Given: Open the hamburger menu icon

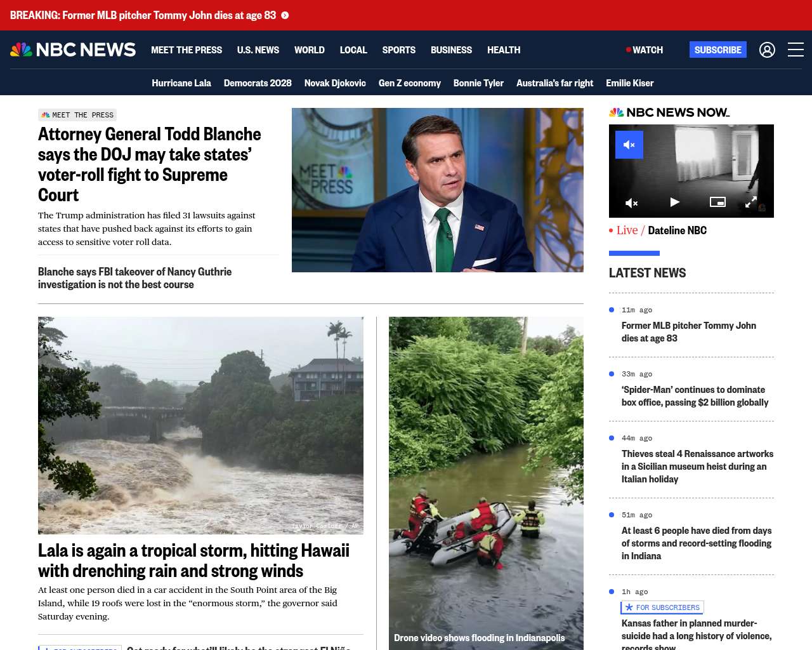Looking at the screenshot, I should [796, 50].
